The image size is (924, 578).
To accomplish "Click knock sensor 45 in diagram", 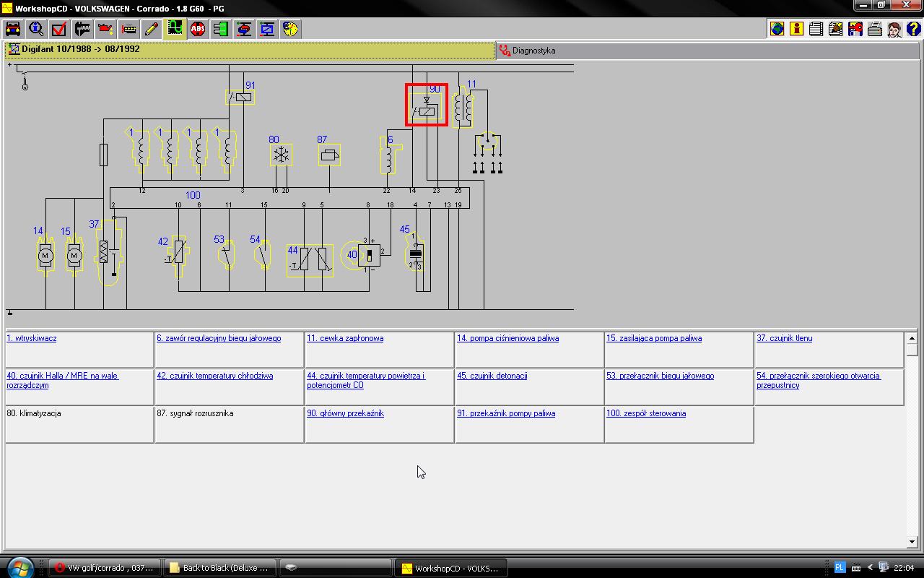I will [x=415, y=251].
